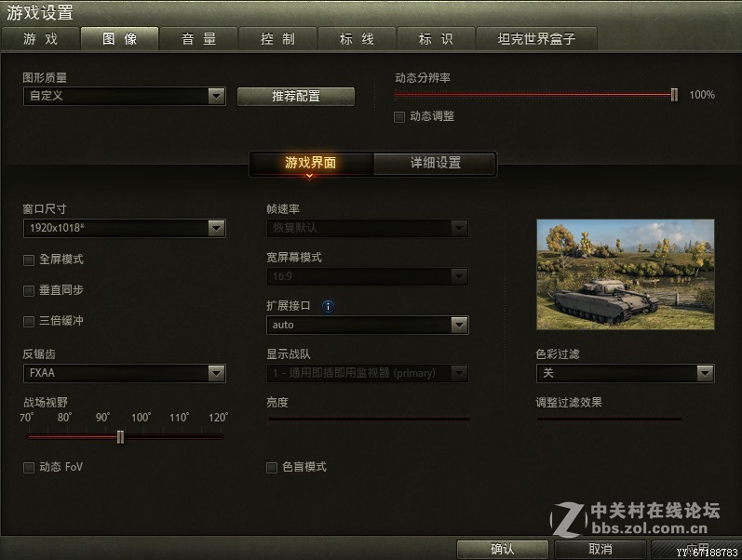Click the partially hidden 应用 button
The width and height of the screenshot is (742, 560).
click(696, 550)
